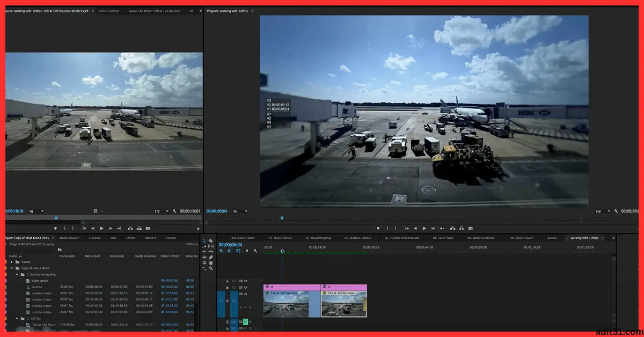
Task: Select the Razor tool in the timeline toolbar
Action: coord(210,240)
